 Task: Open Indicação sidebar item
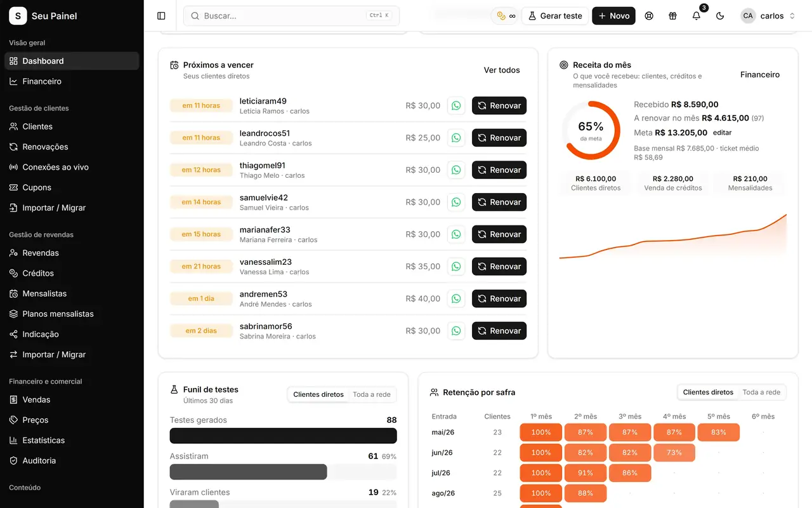tap(72, 334)
